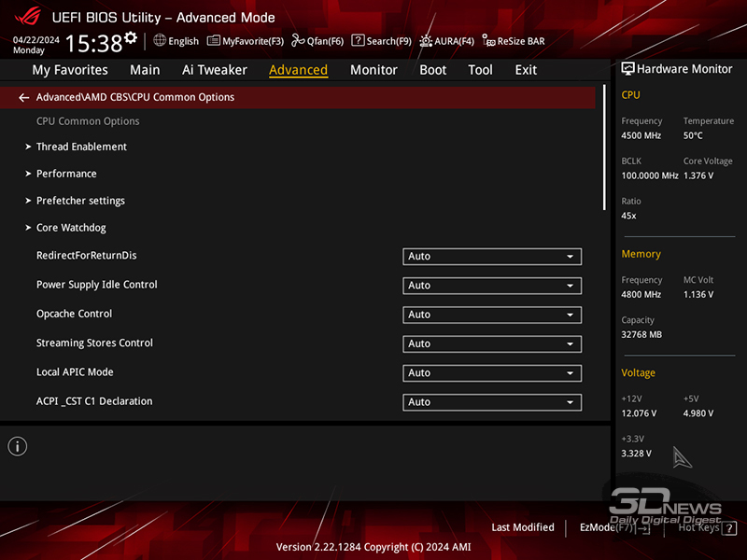747x560 pixels.
Task: Click the +5V value 4.980 V
Action: (698, 413)
